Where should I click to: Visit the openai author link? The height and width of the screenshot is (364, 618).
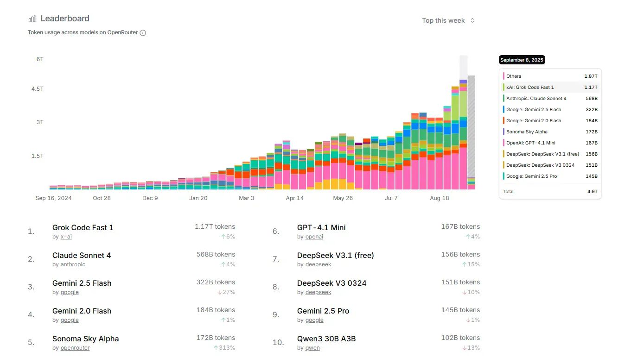[314, 237]
